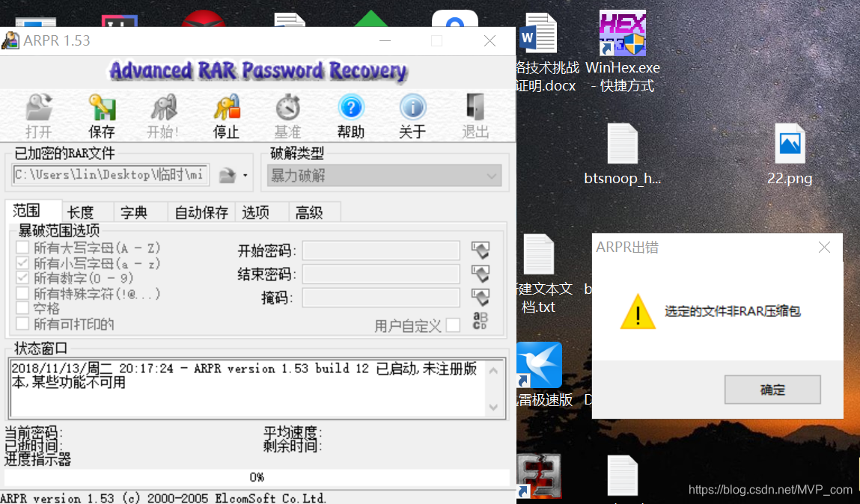Viewport: 860px width, 504px height.
Task: Select the red broken-chain shortcut desktop icon
Action: click(539, 476)
